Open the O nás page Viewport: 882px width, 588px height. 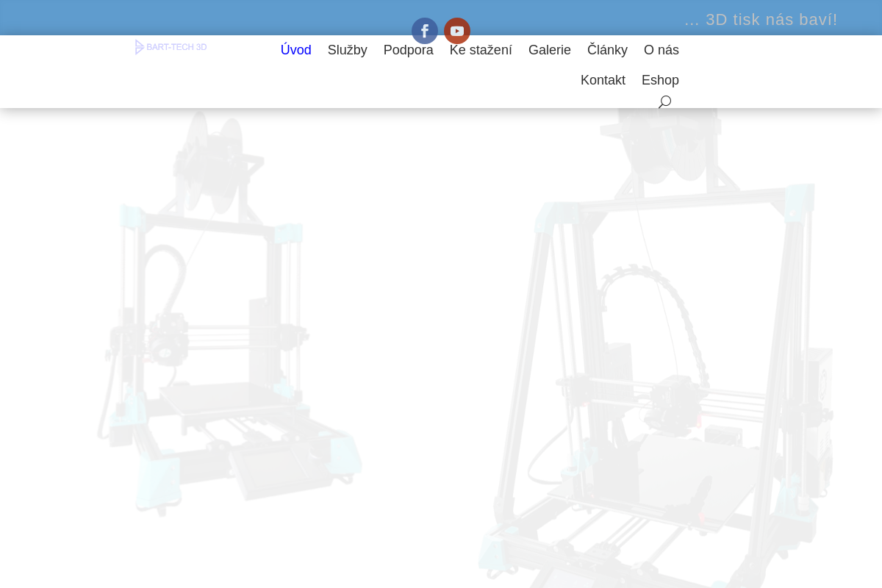click(661, 50)
